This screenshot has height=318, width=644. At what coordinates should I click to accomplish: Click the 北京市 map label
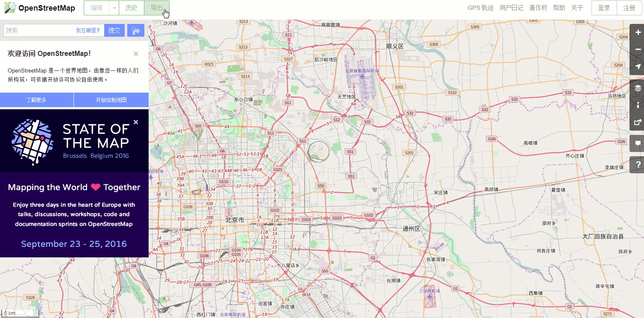(235, 220)
